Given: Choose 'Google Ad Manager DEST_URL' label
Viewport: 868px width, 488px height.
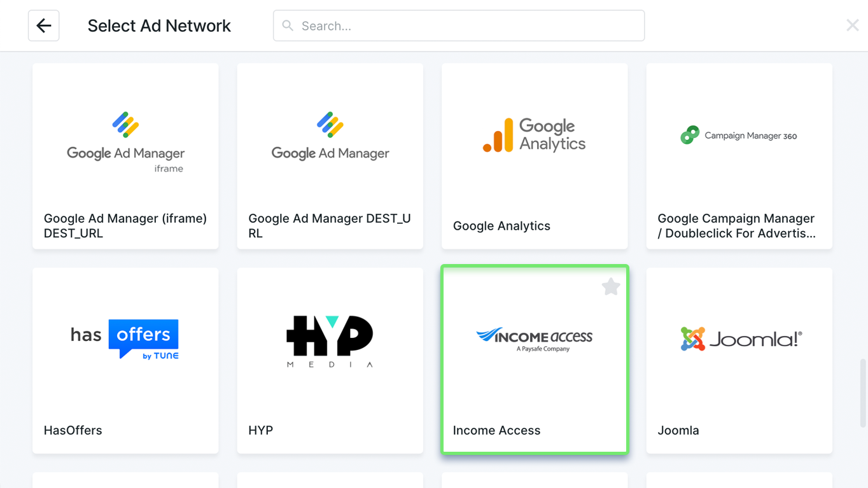Looking at the screenshot, I should [330, 226].
